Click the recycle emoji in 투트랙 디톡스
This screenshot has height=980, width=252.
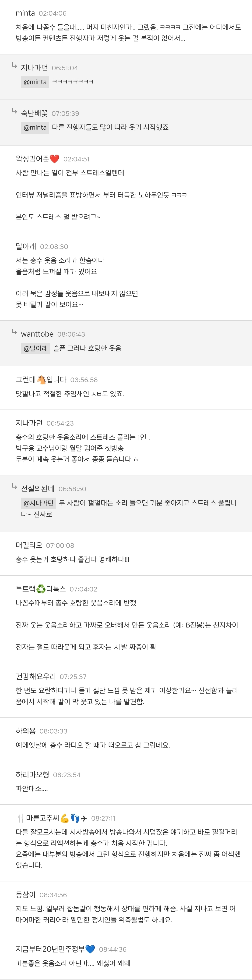[x=41, y=589]
